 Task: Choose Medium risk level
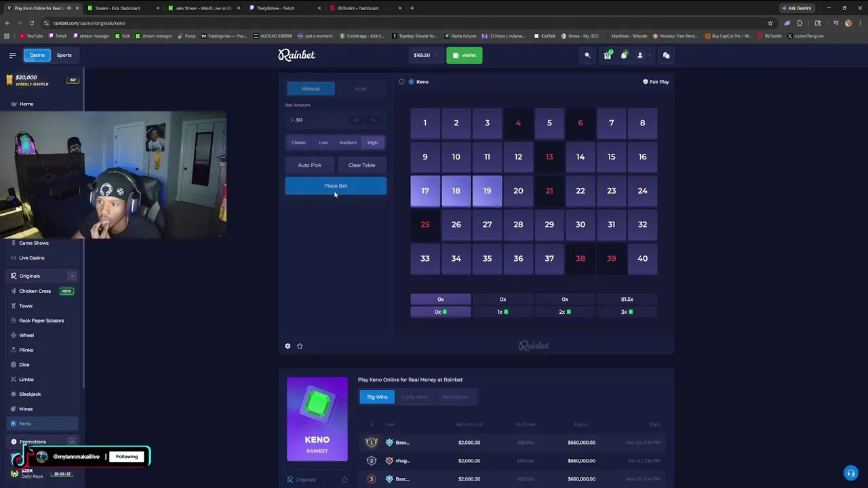coord(348,142)
